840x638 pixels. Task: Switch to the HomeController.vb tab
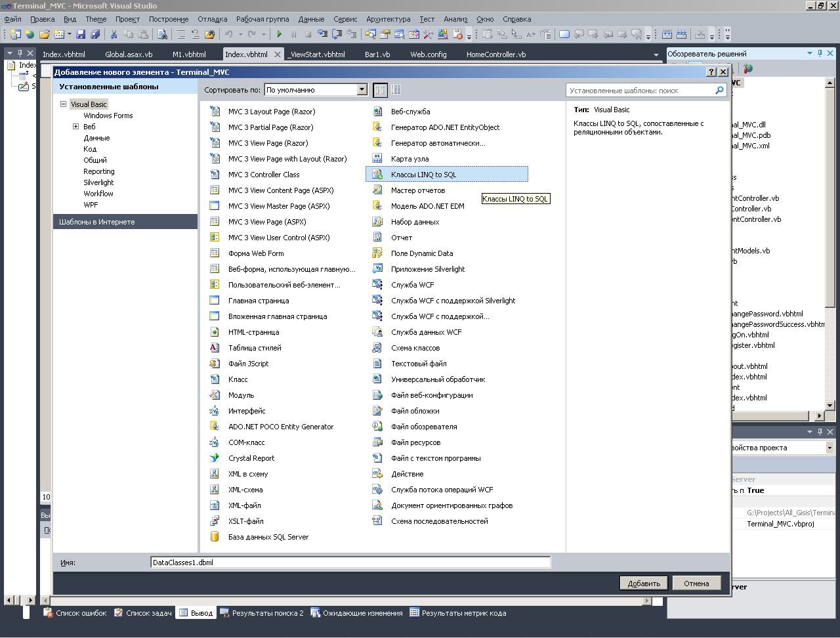coord(496,54)
